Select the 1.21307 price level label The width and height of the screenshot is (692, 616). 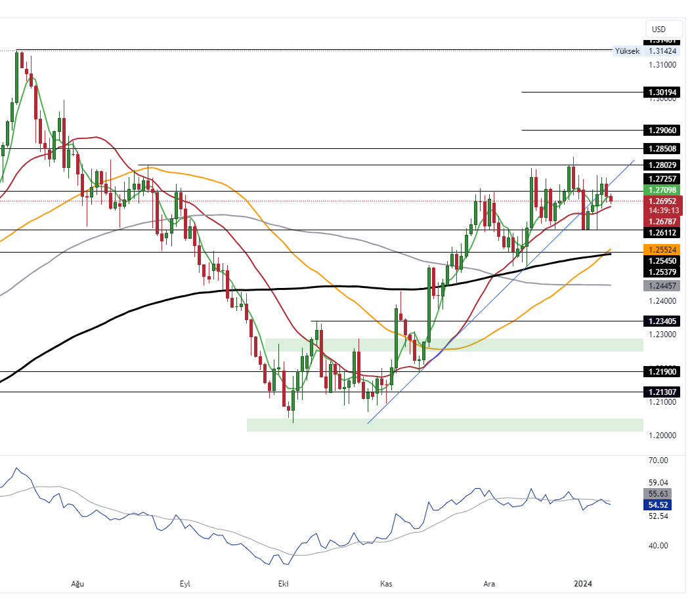point(662,392)
